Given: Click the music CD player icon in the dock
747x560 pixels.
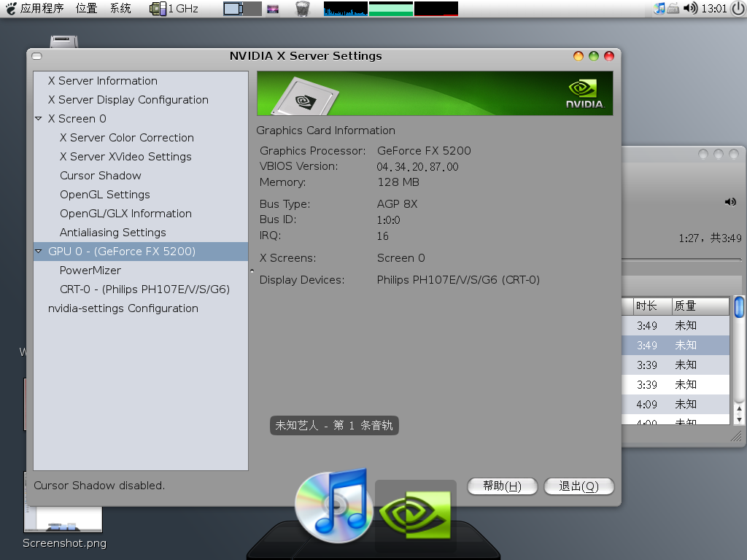Looking at the screenshot, I should (x=333, y=505).
